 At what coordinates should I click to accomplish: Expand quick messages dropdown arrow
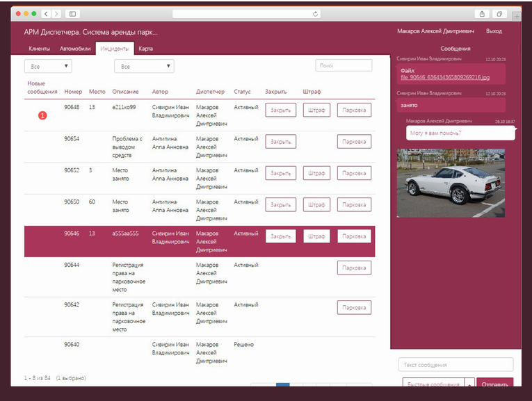coord(470,384)
